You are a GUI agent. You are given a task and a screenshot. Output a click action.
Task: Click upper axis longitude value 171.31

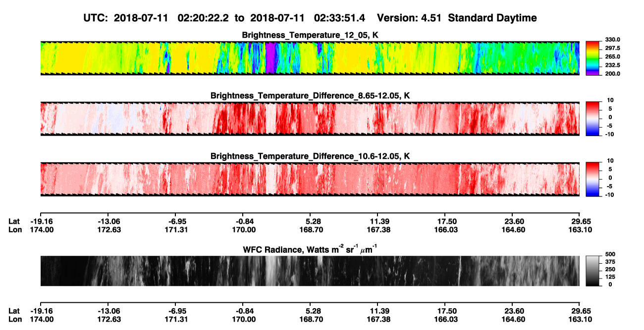(x=176, y=230)
